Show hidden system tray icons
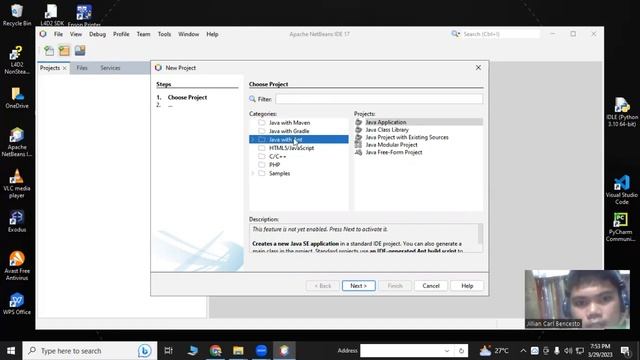Viewport: 640px width, 360px height. tap(523, 351)
